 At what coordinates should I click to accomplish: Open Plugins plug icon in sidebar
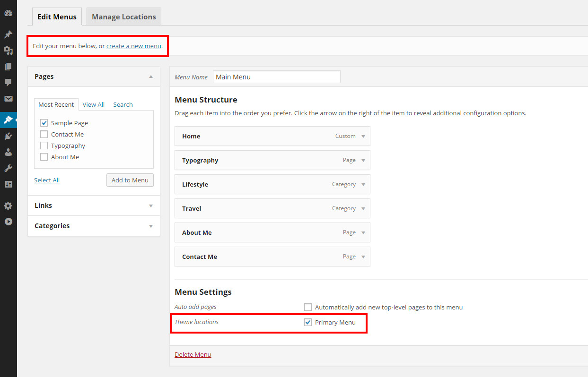tap(8, 136)
